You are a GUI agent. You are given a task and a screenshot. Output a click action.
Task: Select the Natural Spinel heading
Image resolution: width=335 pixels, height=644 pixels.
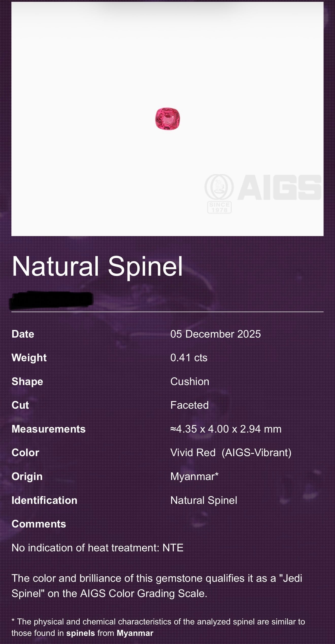[x=97, y=266]
